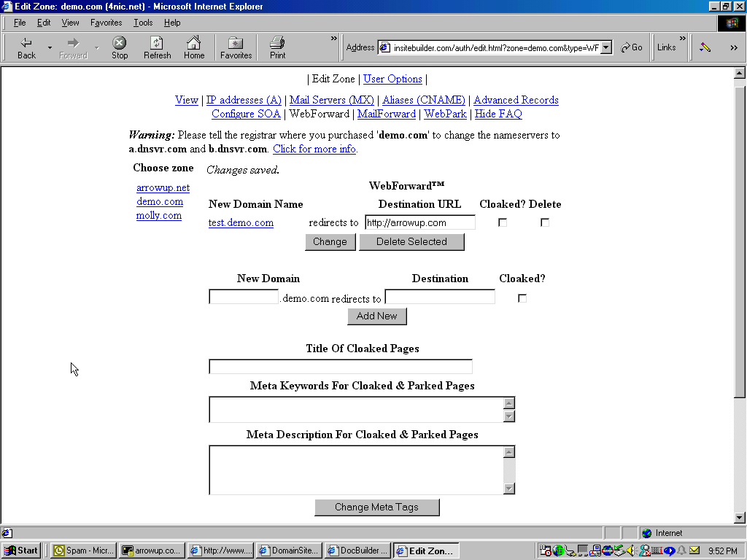Click the Forward navigation arrow
Viewport: 747px width, 560px height.
click(x=73, y=47)
